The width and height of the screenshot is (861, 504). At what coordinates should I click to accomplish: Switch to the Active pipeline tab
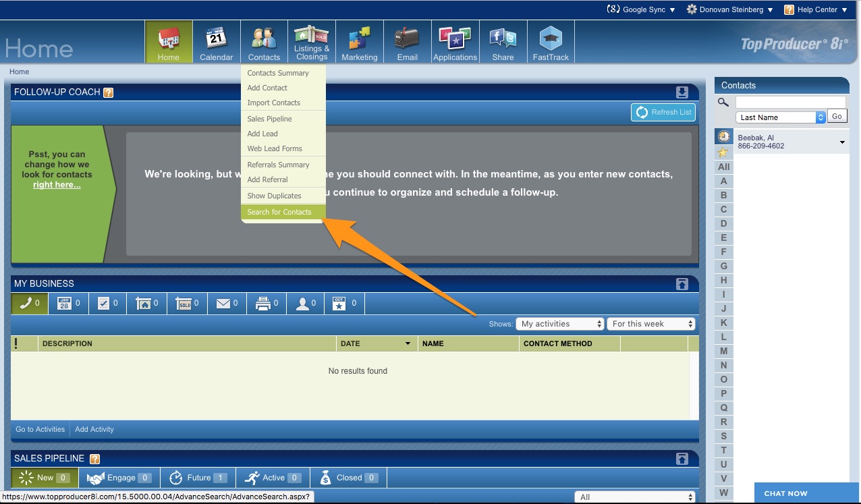[x=273, y=478]
